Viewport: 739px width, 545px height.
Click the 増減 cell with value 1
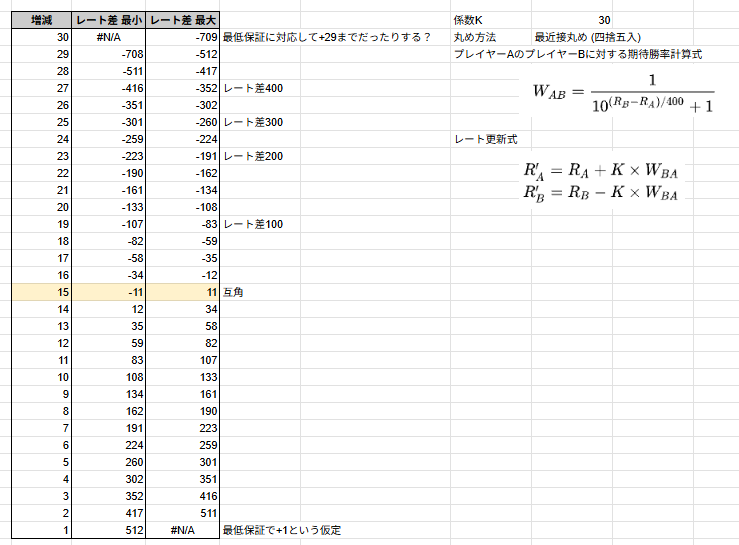click(41, 530)
